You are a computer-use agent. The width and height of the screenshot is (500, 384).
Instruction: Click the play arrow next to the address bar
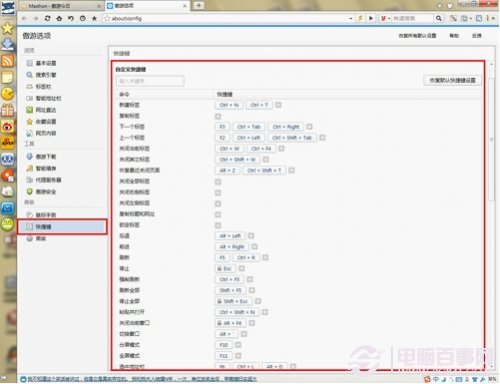point(371,18)
